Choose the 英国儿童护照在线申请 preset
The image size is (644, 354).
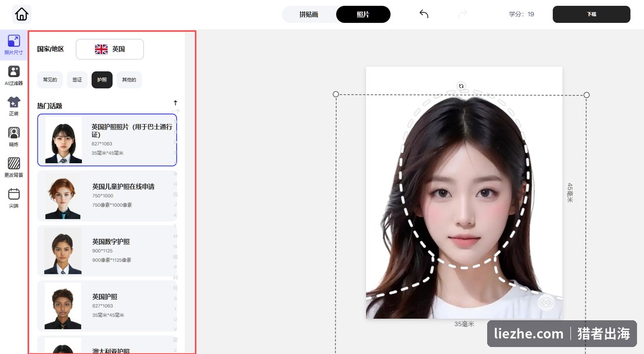coord(107,196)
